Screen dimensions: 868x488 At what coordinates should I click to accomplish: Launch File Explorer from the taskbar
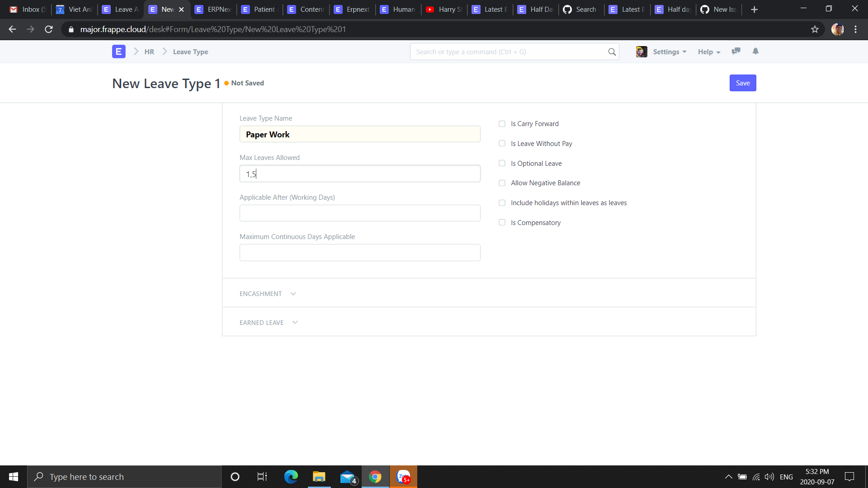(x=319, y=477)
